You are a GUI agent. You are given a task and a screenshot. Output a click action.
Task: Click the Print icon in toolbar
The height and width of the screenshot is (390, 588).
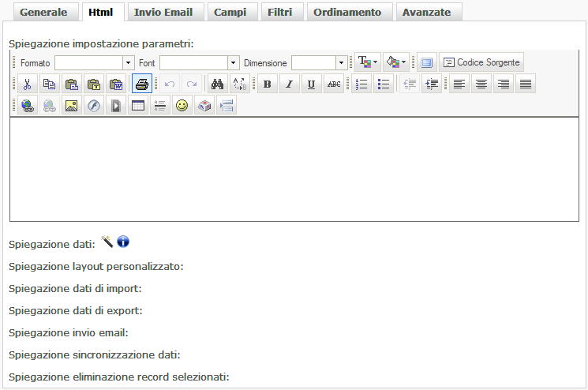[142, 84]
